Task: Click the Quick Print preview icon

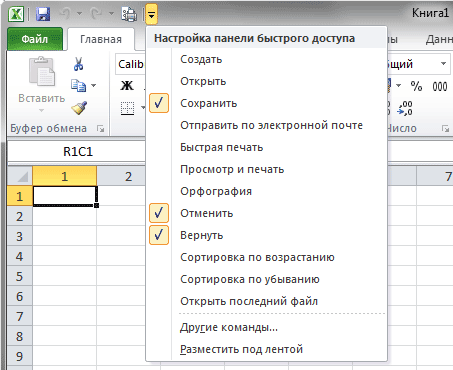Action: [129, 14]
